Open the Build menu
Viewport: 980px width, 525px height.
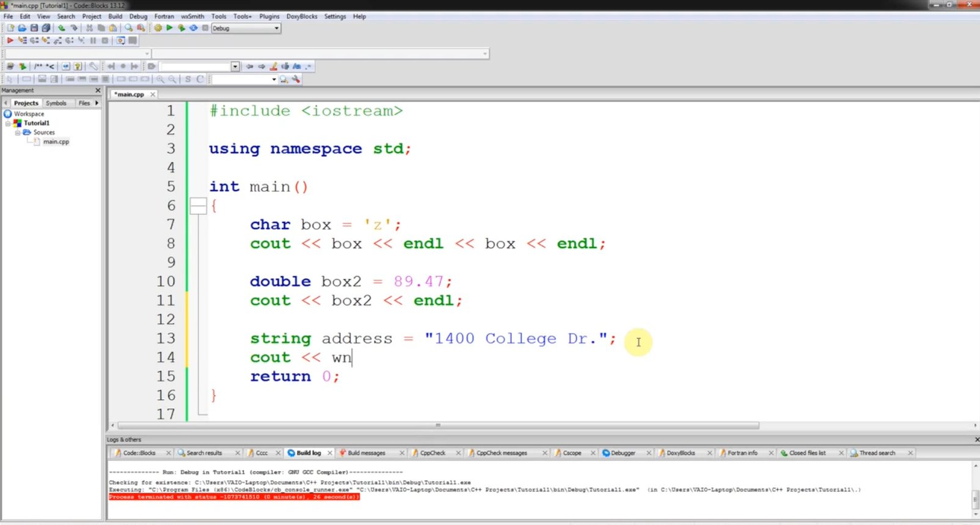[x=115, y=17]
